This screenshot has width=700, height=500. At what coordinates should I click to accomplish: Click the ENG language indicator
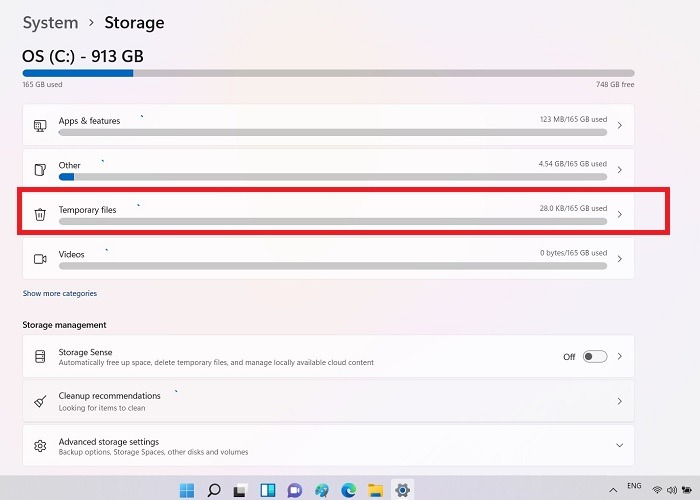[x=634, y=486]
